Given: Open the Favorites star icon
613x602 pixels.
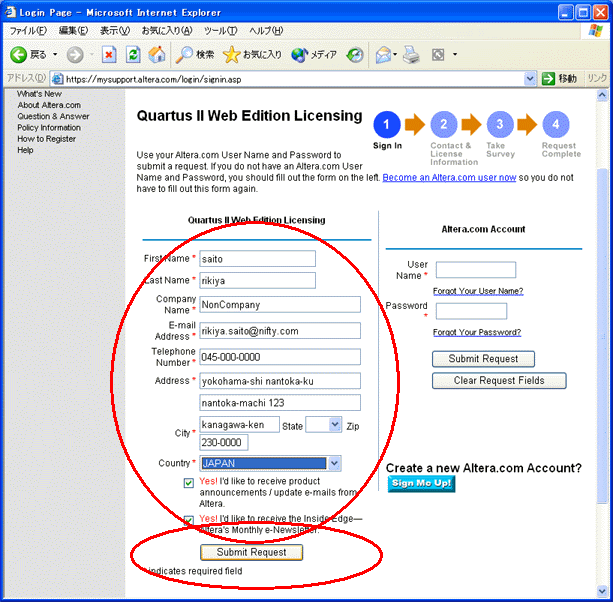Looking at the screenshot, I should (232, 54).
